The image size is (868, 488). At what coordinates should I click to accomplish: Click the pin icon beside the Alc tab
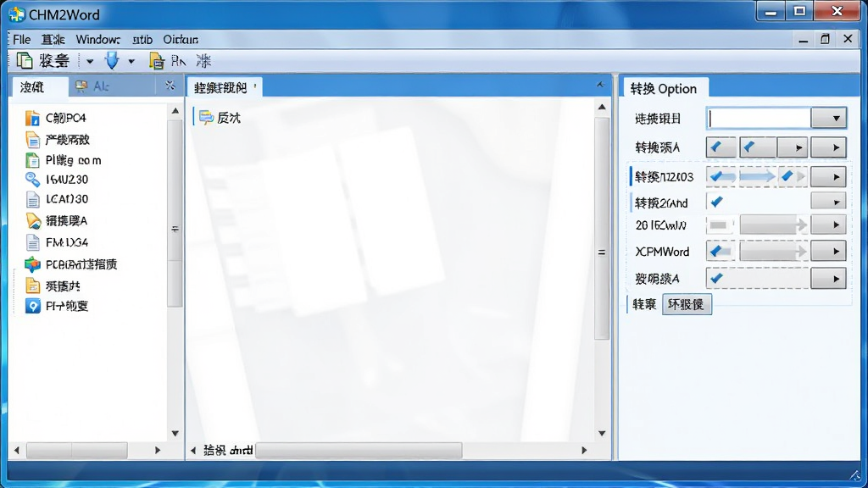coord(170,86)
